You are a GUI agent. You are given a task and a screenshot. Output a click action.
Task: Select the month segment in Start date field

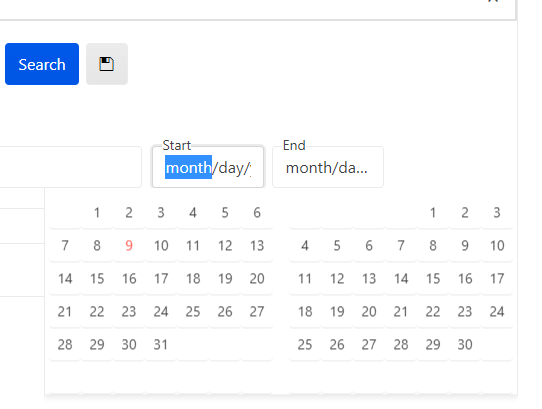pos(188,167)
